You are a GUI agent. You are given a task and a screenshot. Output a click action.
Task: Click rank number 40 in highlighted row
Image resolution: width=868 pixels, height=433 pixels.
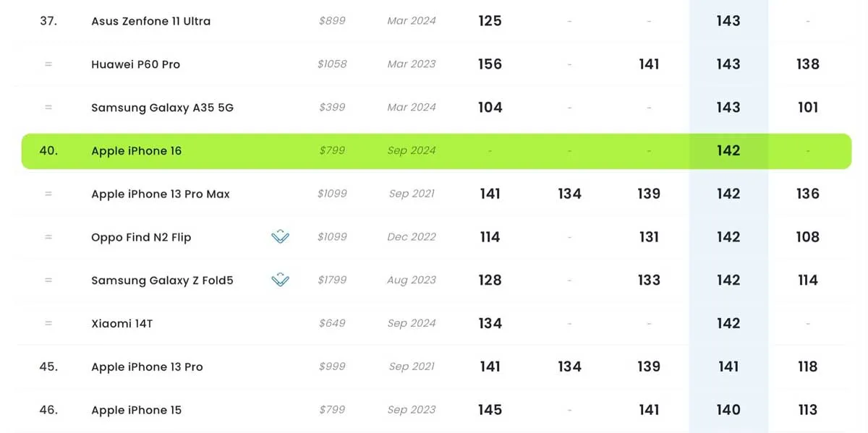[48, 151]
